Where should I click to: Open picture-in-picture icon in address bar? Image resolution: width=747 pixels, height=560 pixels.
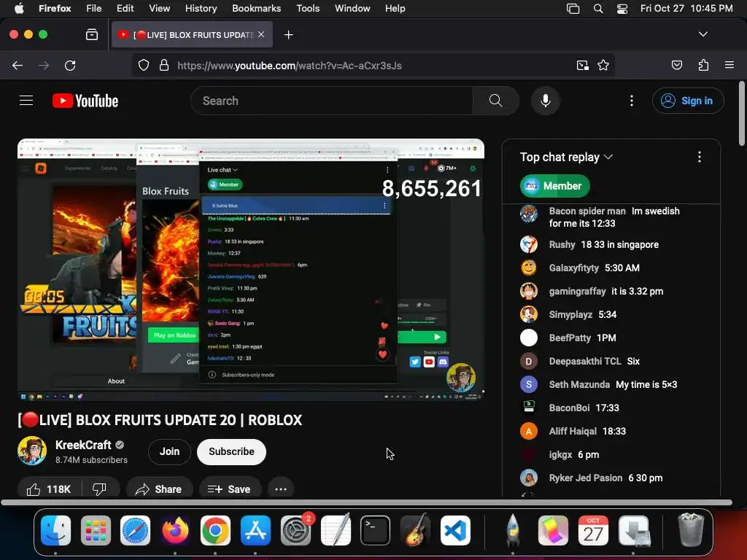pos(582,65)
